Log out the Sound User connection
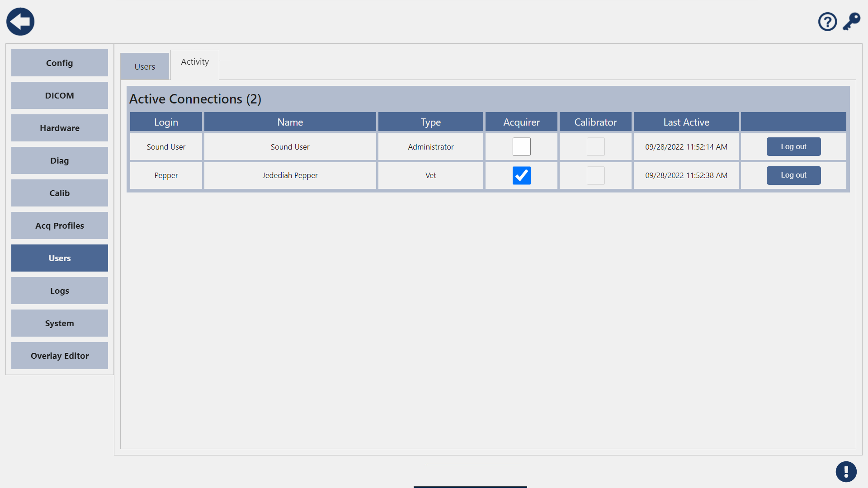This screenshot has width=868, height=488. click(793, 147)
